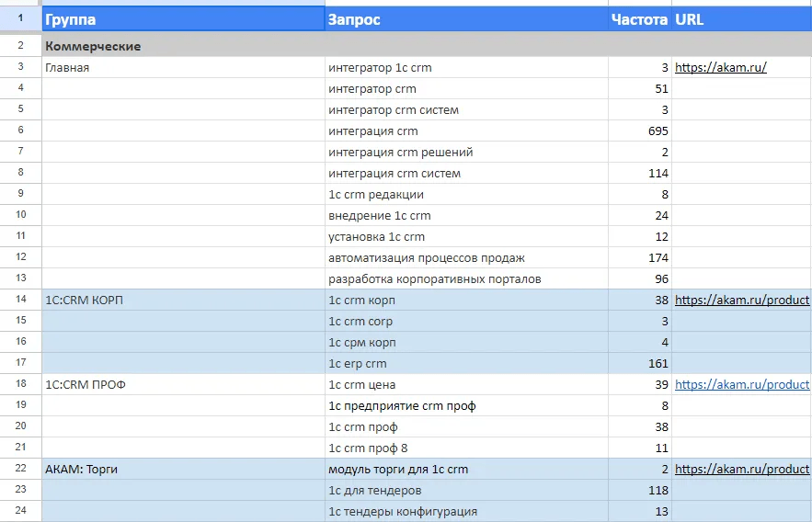812x522 pixels.
Task: Select the Частота header cell
Action: click(x=639, y=19)
